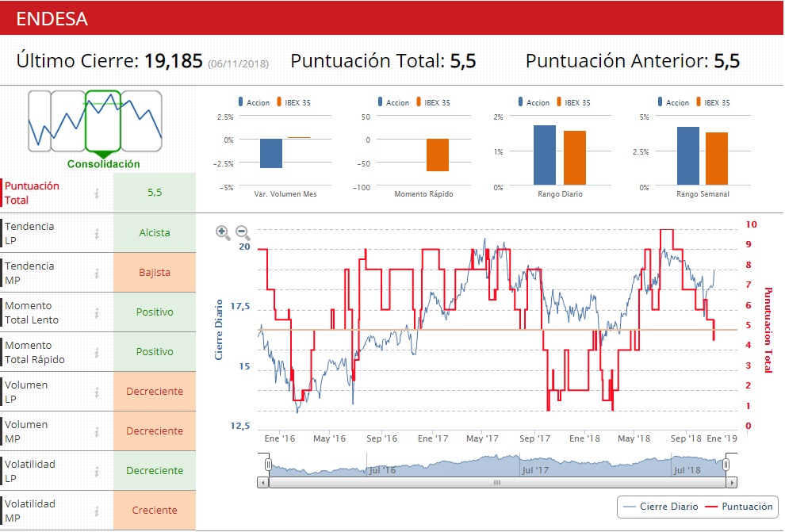Open info icon for Volumen MP
The height and width of the screenshot is (532, 785).
point(97,431)
